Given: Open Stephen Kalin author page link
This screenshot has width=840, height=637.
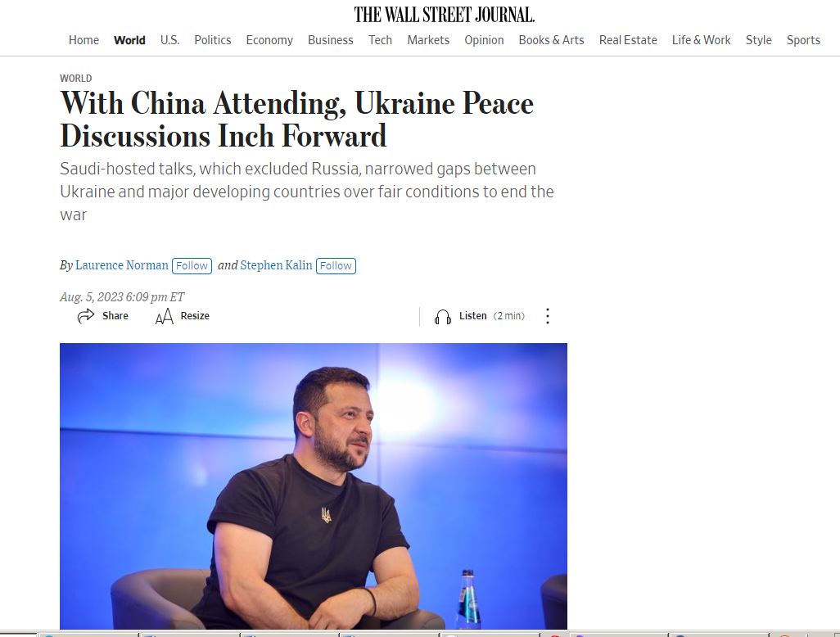Looking at the screenshot, I should (276, 265).
